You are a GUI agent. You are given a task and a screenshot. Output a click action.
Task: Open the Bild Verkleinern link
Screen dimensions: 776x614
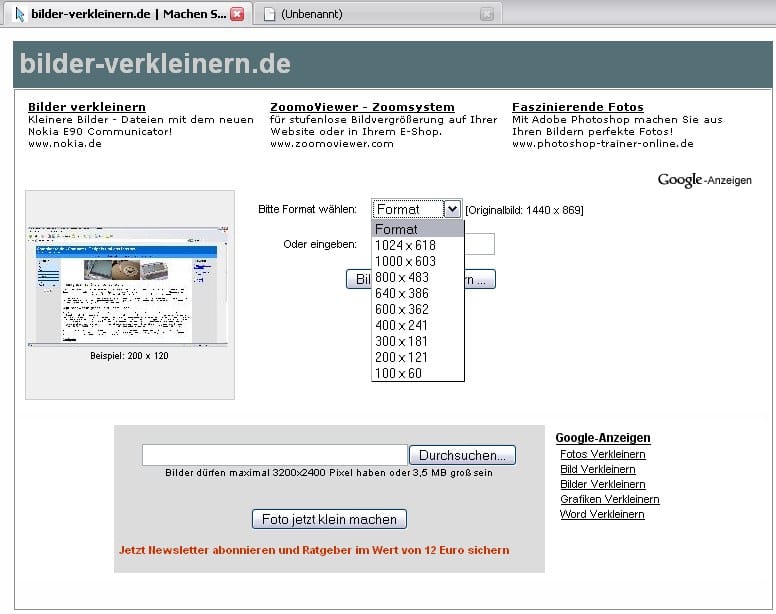point(598,469)
